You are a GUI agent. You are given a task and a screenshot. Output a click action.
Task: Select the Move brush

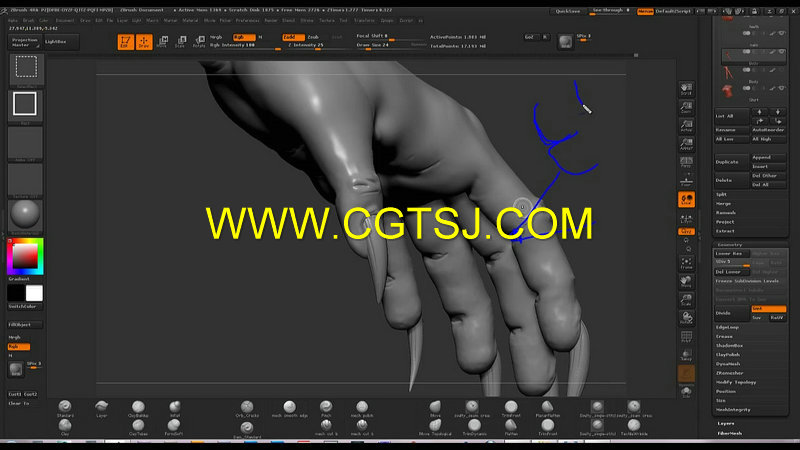[435, 409]
